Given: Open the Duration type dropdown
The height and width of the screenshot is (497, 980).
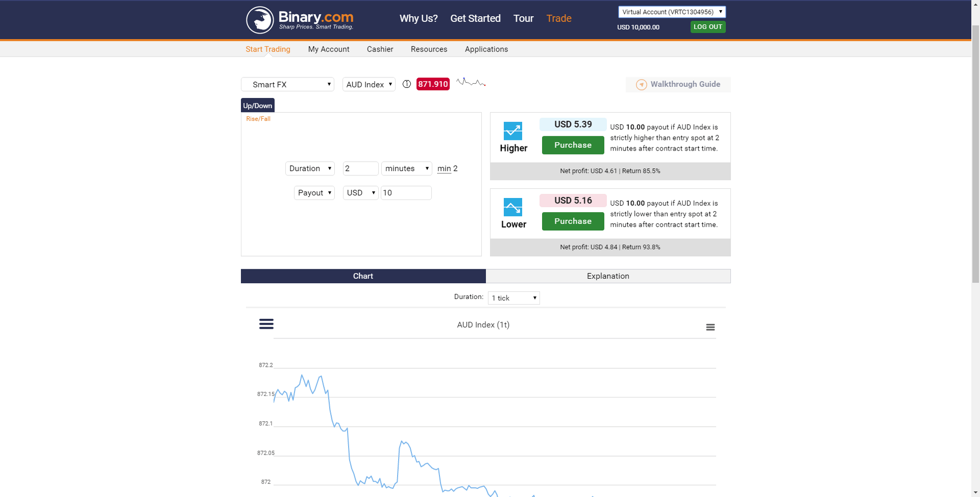Looking at the screenshot, I should [x=310, y=168].
